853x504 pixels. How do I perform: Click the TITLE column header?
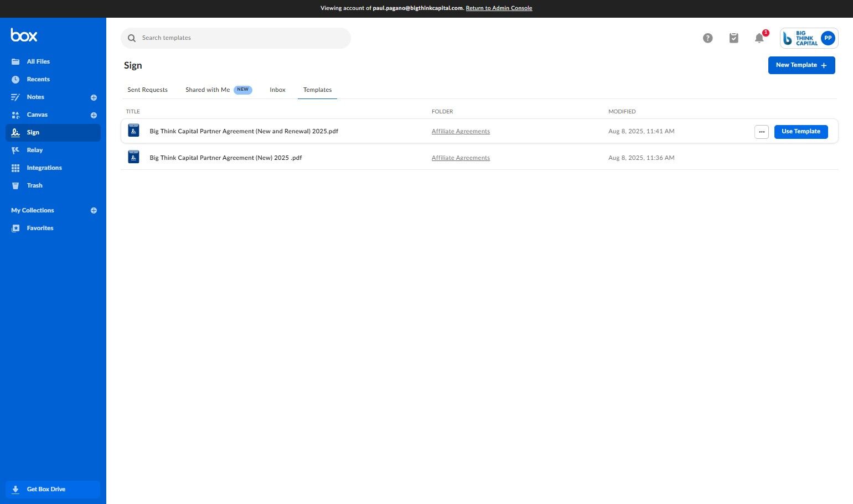click(x=133, y=111)
